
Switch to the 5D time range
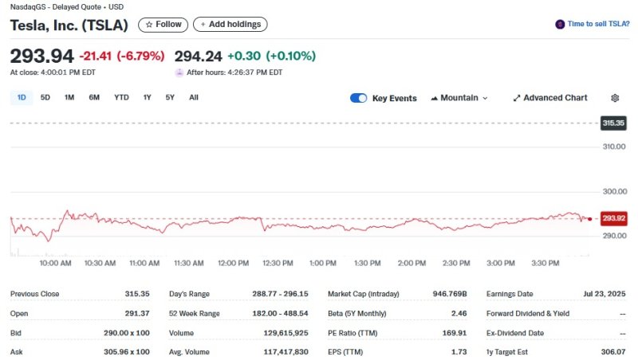(45, 97)
